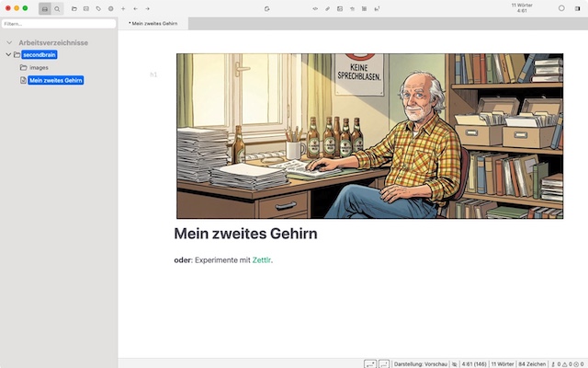
Task: Open the tag manager icon
Action: 98,8
